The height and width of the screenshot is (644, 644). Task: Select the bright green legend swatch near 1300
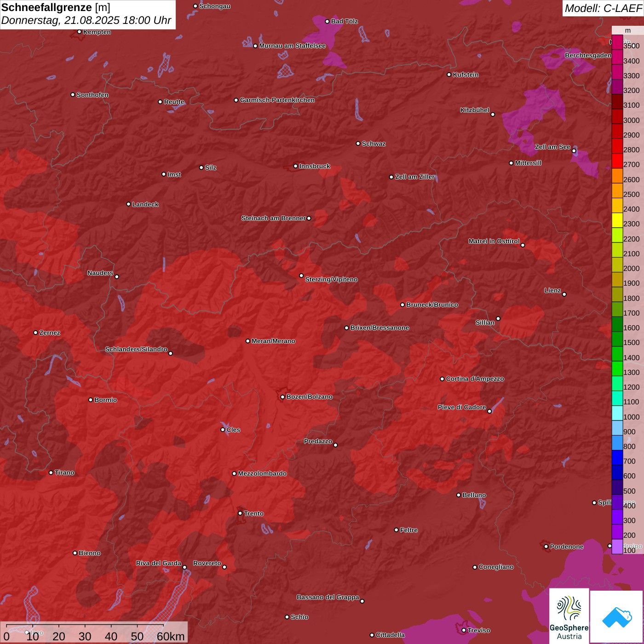(617, 369)
